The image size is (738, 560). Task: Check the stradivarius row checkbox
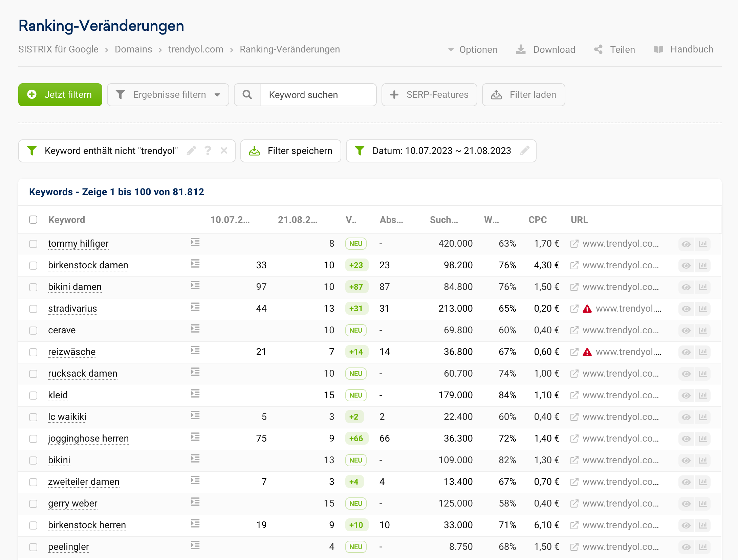point(33,309)
